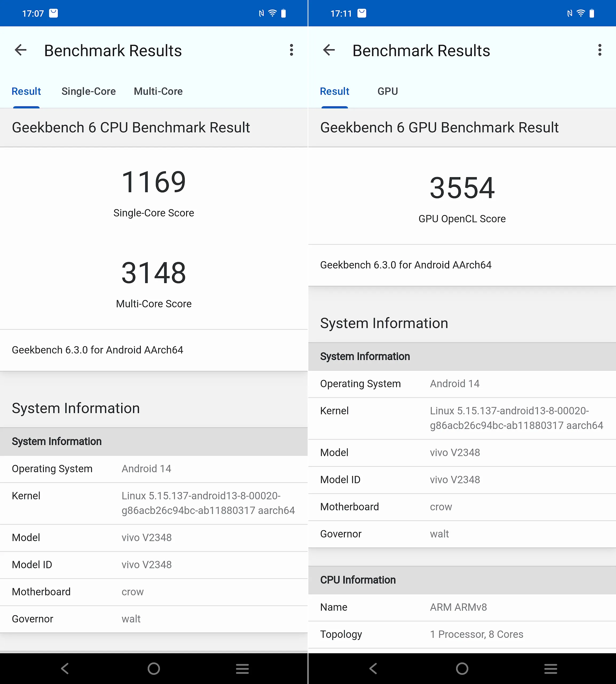Tap the NFC icon on left status bar

(261, 13)
